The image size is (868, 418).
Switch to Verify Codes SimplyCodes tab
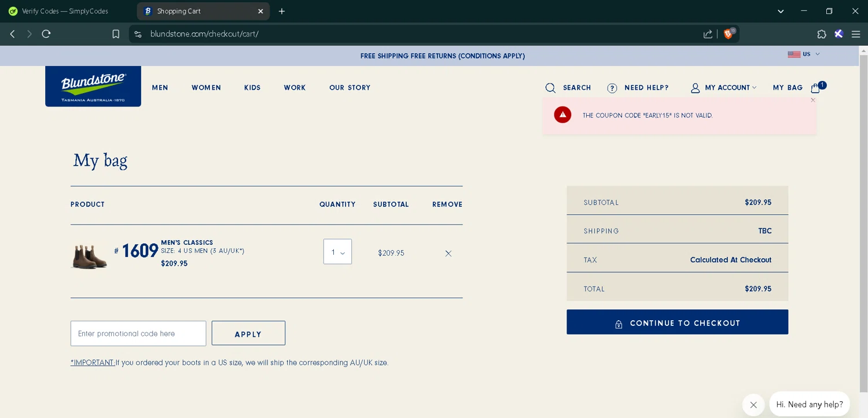tap(65, 11)
